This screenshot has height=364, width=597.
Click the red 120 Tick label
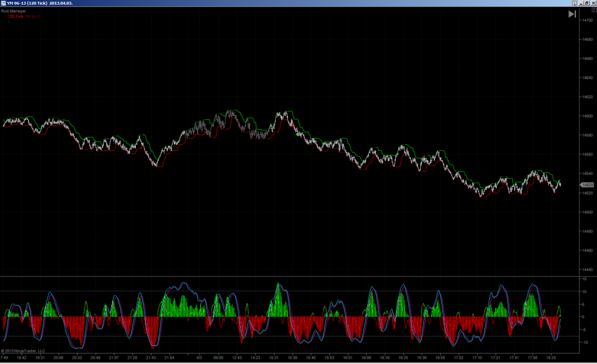(16, 16)
